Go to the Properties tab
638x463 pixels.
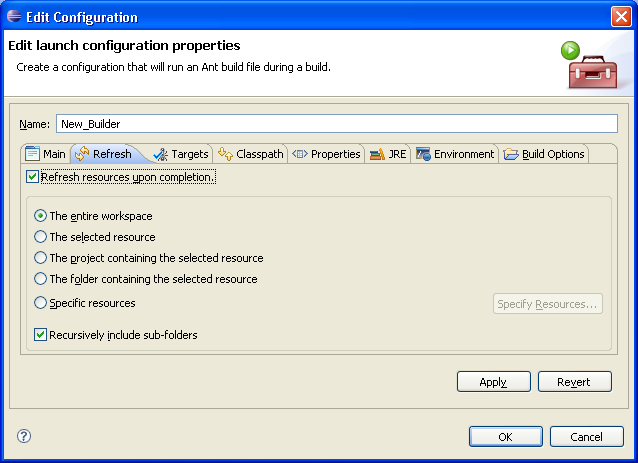326,154
